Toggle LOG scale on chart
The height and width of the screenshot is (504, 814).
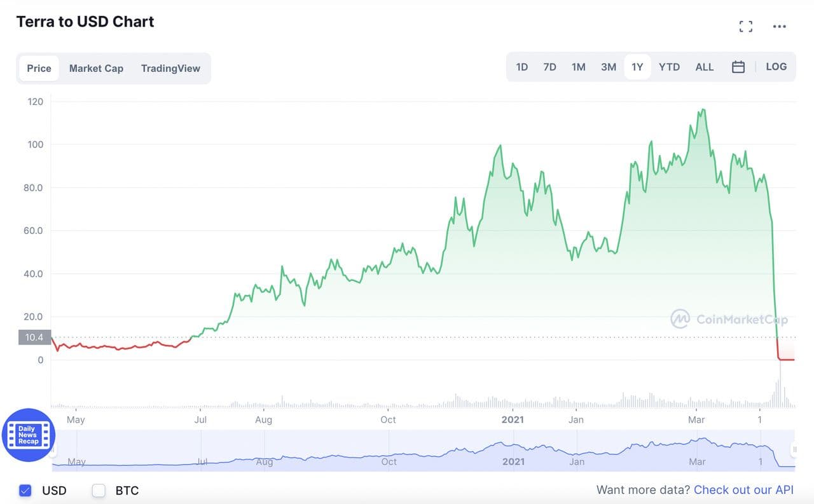tap(776, 67)
